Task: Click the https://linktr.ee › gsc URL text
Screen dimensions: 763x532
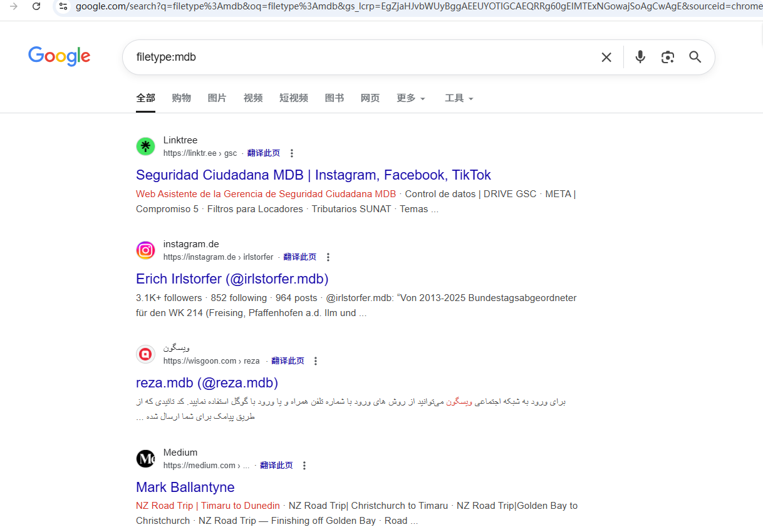Action: point(200,153)
